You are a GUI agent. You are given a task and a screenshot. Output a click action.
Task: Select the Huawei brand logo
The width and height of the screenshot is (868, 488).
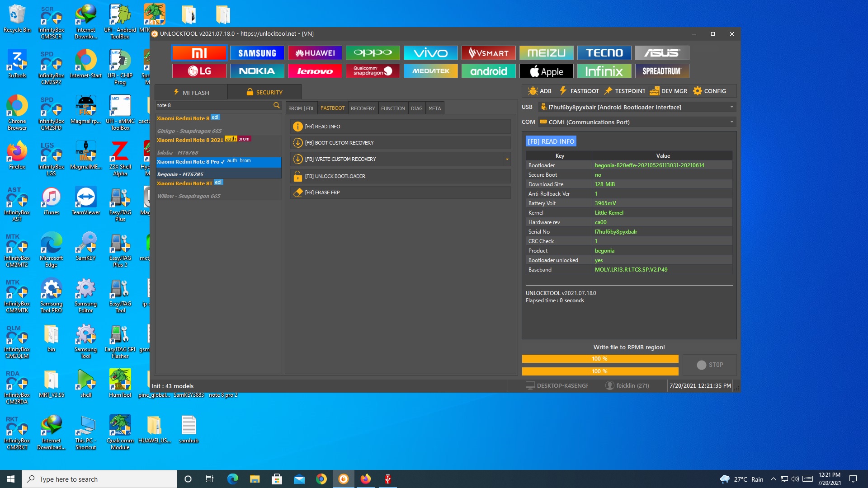pos(315,53)
